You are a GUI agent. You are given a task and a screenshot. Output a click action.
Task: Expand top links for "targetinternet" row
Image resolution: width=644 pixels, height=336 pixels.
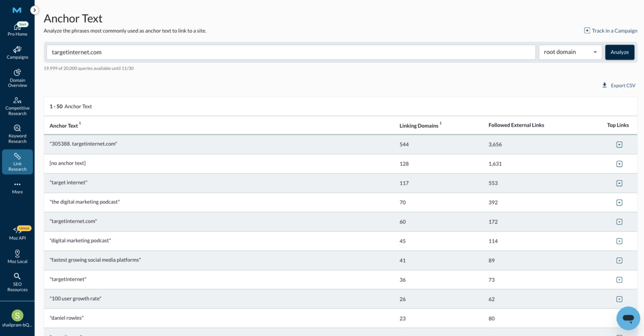click(619, 280)
